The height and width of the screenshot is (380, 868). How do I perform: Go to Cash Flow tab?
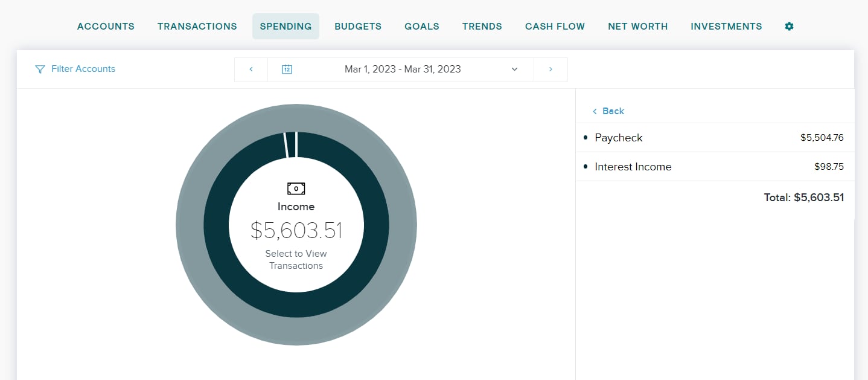coord(555,27)
